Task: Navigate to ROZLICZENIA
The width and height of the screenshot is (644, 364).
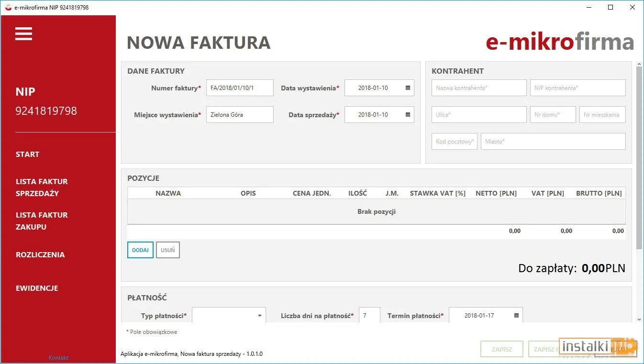Action: click(40, 254)
